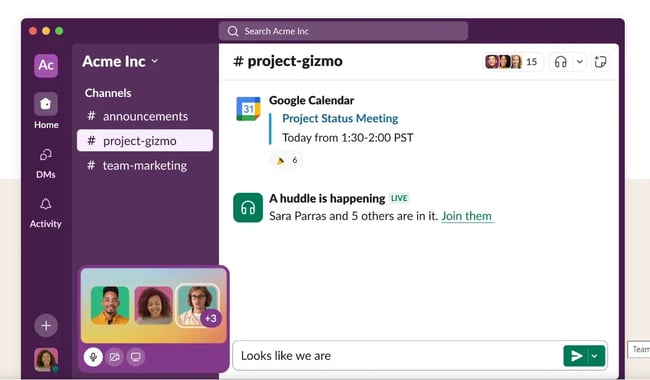Image resolution: width=650 pixels, height=380 pixels.
Task: Open your user profile avatar
Action: 46,360
